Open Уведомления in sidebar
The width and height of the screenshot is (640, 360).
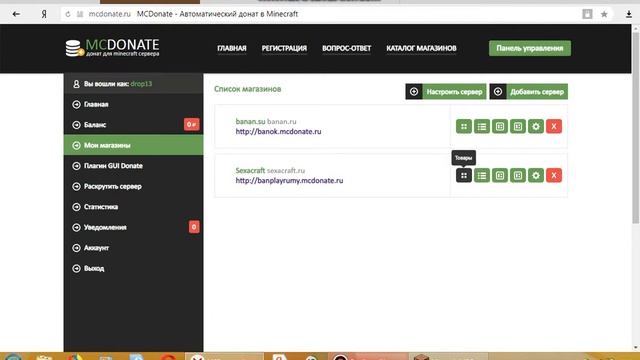click(x=133, y=227)
